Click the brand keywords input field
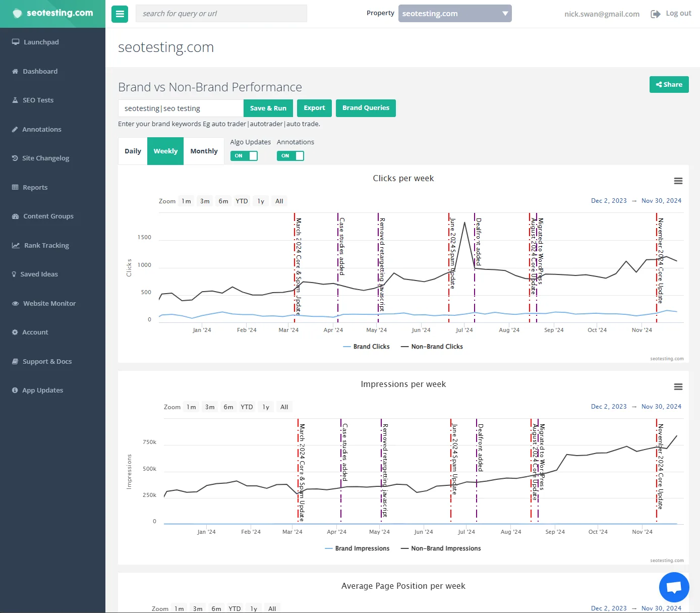This screenshot has width=700, height=613. [x=181, y=108]
